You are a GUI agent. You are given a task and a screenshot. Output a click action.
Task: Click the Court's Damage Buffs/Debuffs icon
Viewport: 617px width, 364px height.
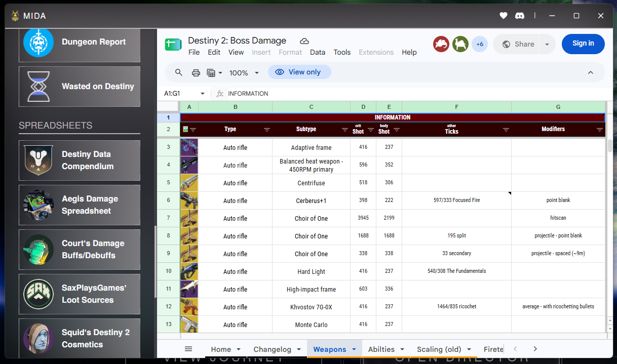(x=38, y=250)
